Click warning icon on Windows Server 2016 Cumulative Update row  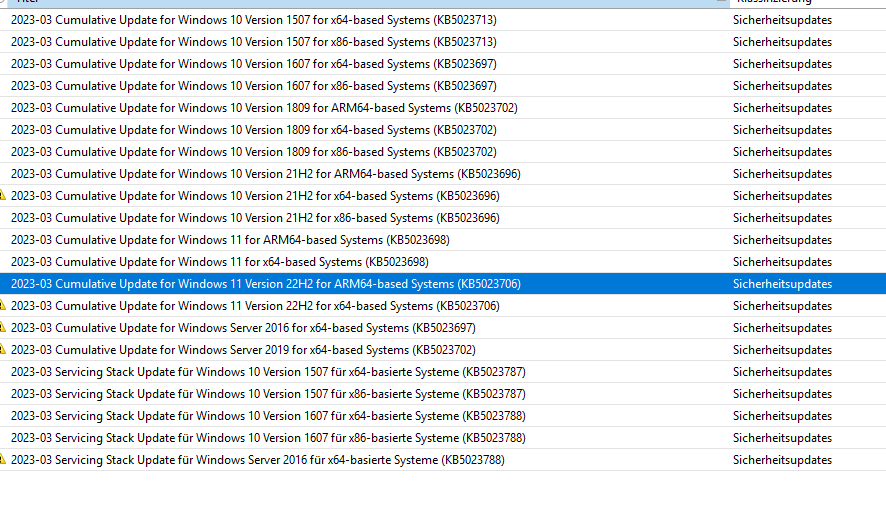coord(2,328)
